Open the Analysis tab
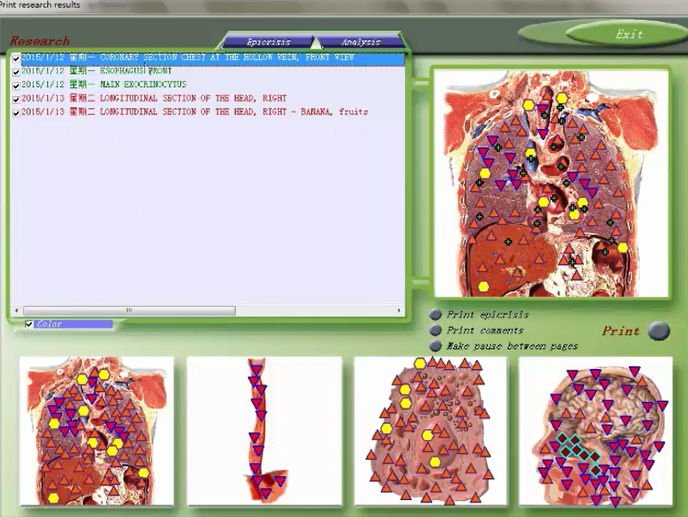The width and height of the screenshot is (688, 517). (361, 42)
